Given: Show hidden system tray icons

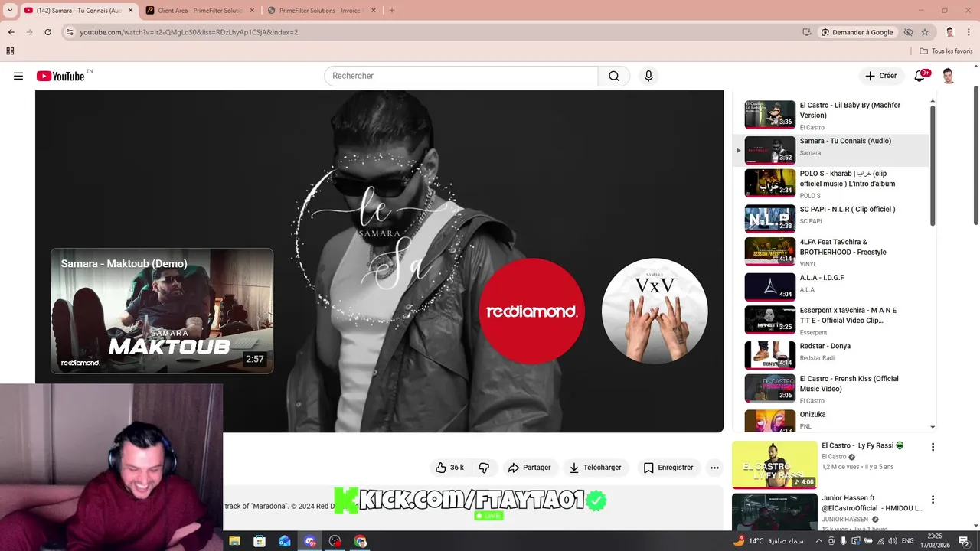Looking at the screenshot, I should tap(818, 541).
